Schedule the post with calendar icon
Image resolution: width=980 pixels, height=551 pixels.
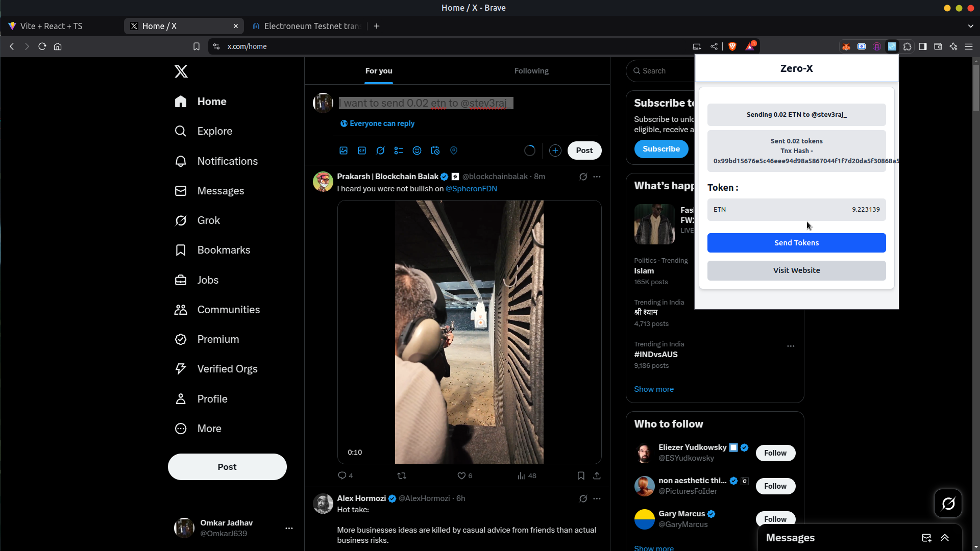pos(435,151)
